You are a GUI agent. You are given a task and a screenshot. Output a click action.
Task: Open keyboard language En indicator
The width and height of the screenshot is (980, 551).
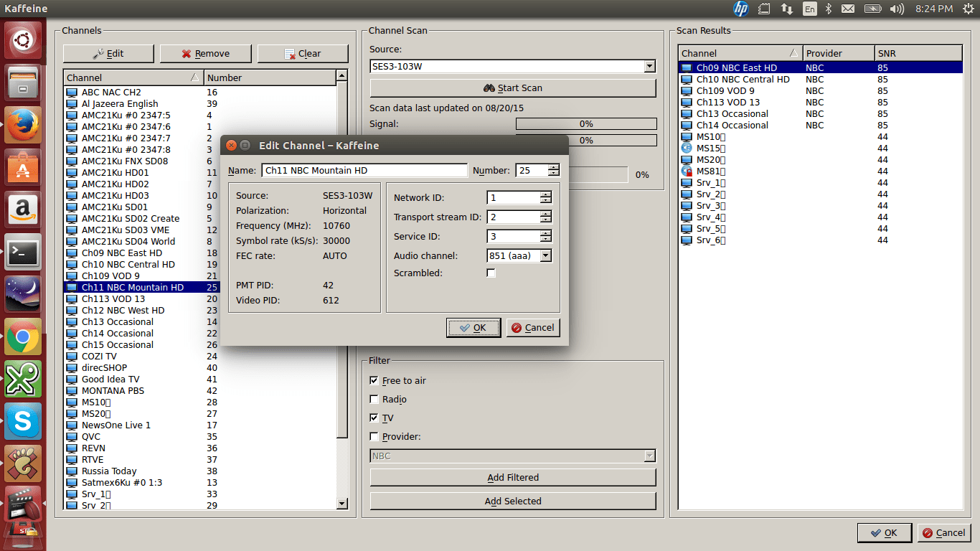tap(809, 9)
